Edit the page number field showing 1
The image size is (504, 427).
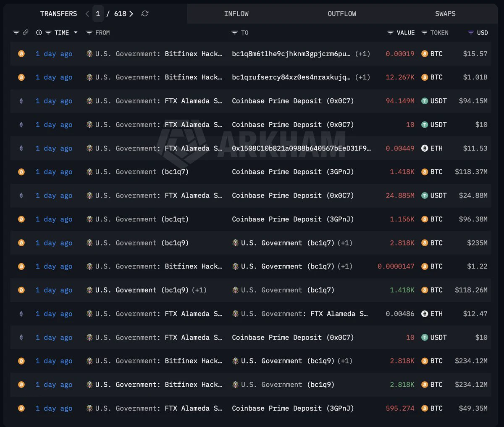click(x=98, y=14)
